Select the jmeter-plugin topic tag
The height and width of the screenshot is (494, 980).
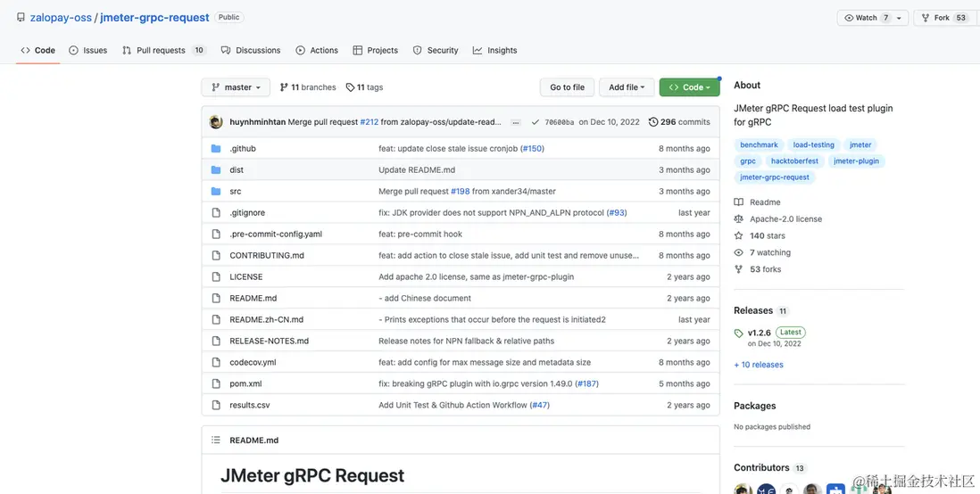point(856,161)
